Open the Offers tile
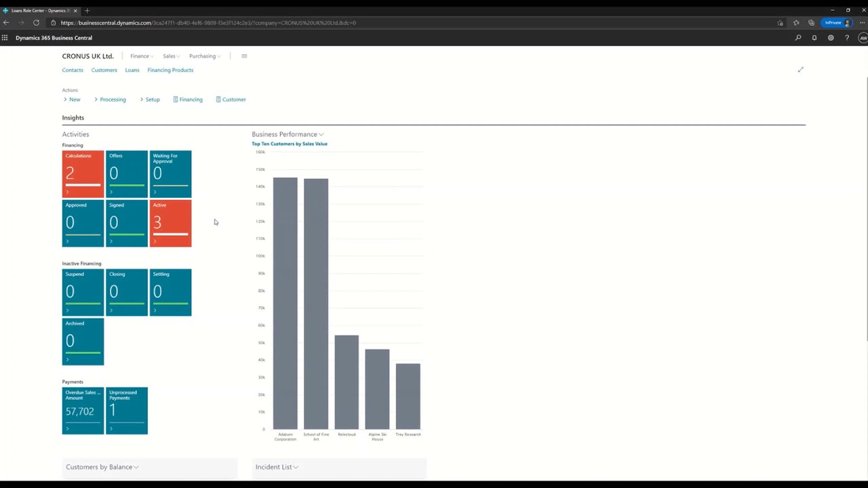Viewport: 868px width, 488px height. click(127, 174)
